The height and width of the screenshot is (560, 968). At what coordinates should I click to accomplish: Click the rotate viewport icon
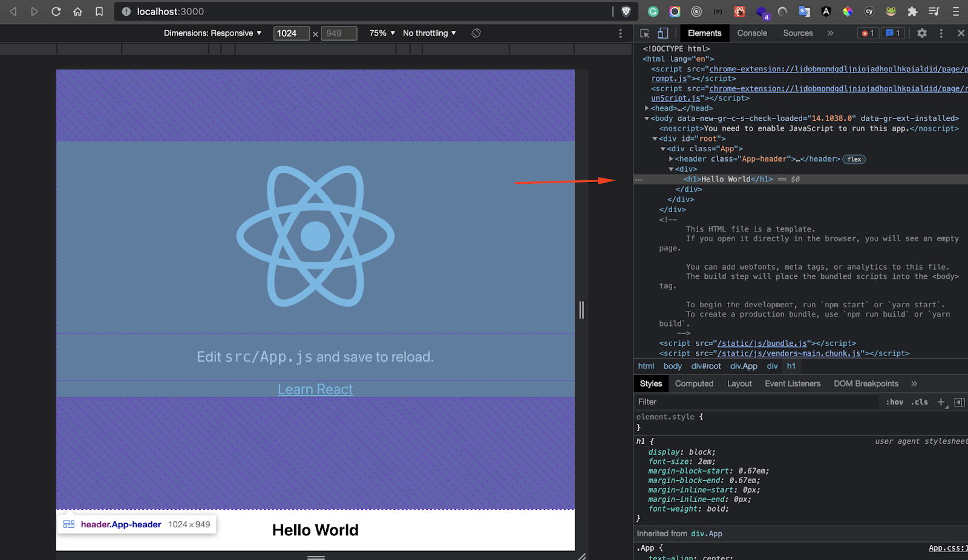(x=476, y=33)
